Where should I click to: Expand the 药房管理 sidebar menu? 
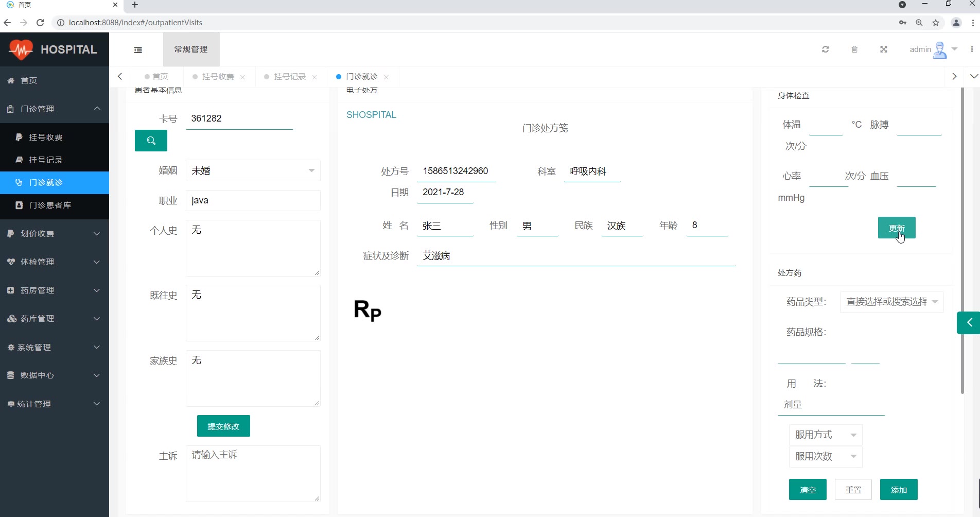[55, 290]
